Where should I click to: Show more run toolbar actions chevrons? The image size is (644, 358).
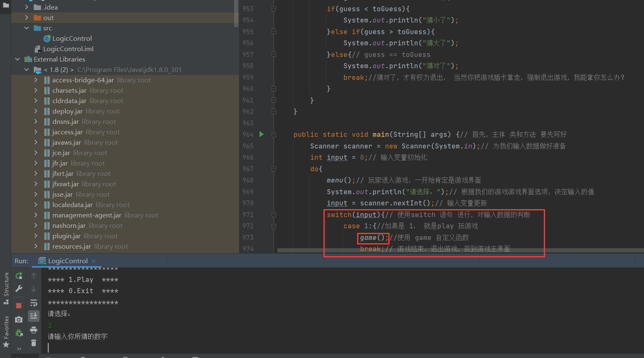point(19,348)
